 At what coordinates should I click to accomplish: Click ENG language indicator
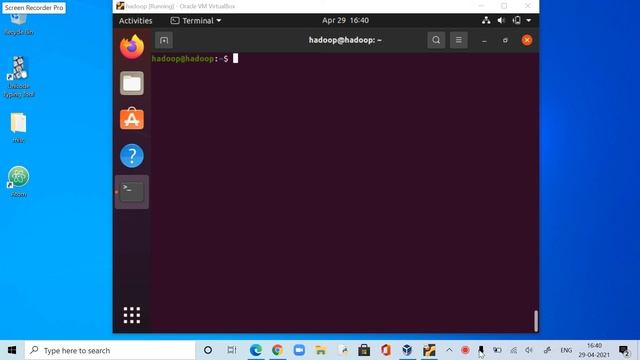coord(566,350)
